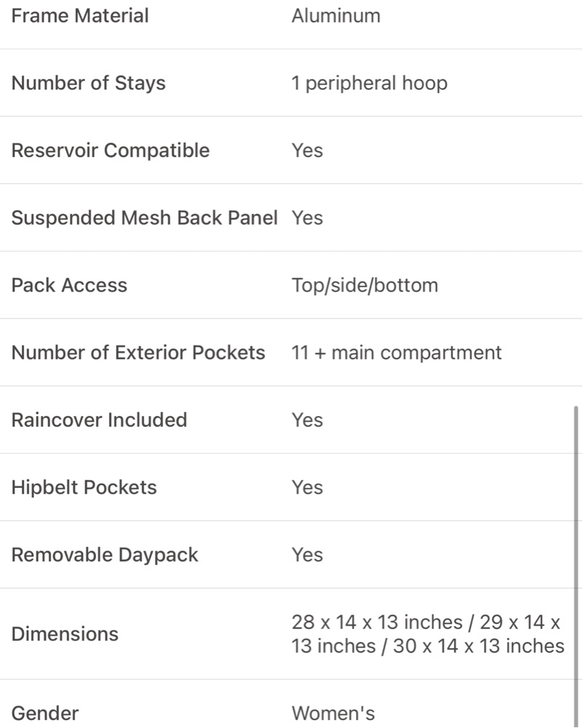Select the Aluminum value text

pyautogui.click(x=336, y=16)
